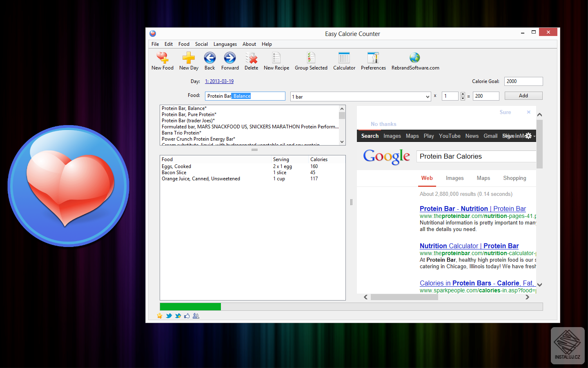Select the 'Orange Juice, Canned, Unsweetened' row

click(252, 179)
